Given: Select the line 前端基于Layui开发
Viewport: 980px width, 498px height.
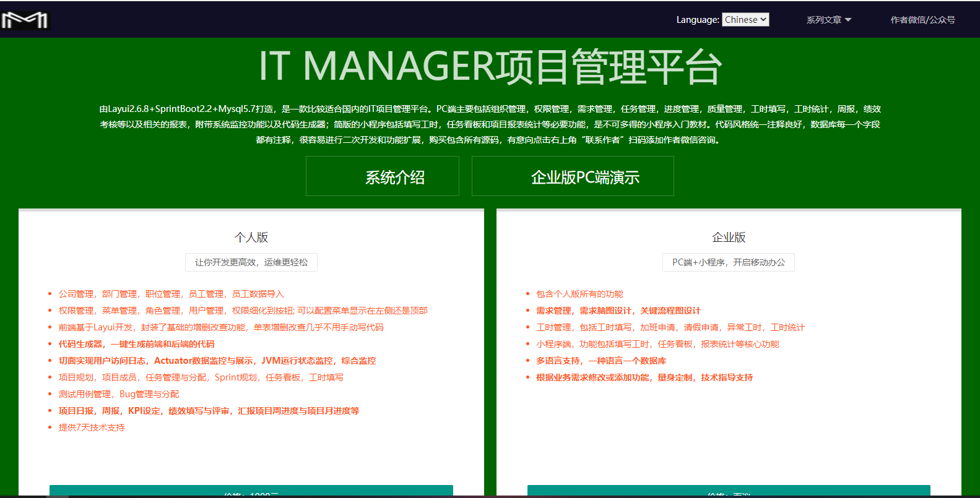Looking at the screenshot, I should click(221, 327).
